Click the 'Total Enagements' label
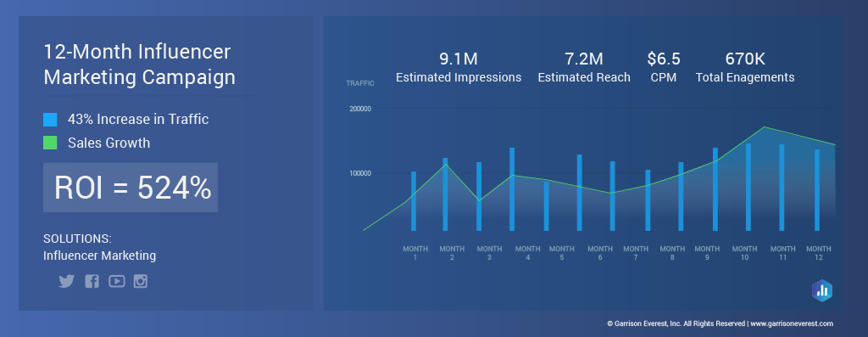The image size is (868, 337). (745, 77)
